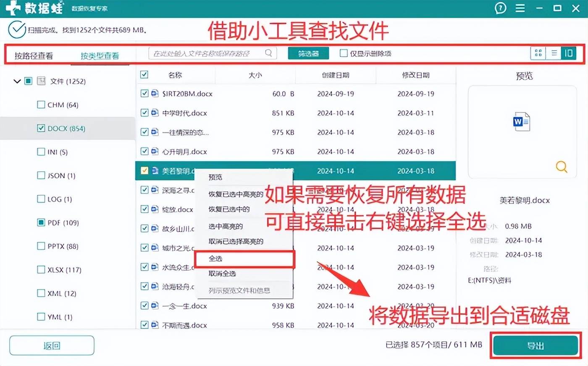Toggle the select-all checkbox in header row

[x=144, y=75]
